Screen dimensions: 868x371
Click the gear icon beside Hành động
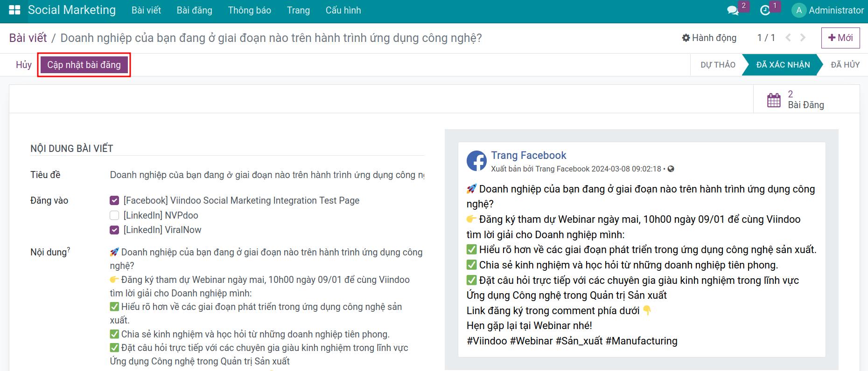click(686, 38)
